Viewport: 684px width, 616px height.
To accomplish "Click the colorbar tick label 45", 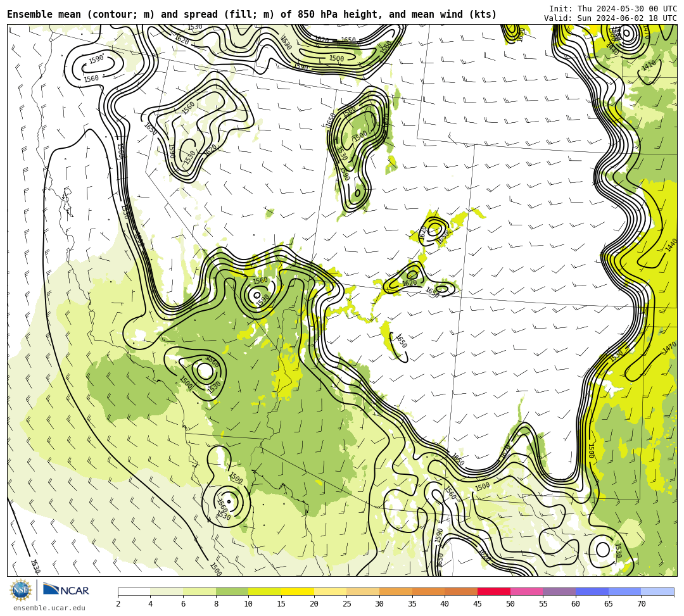I will coord(478,604).
